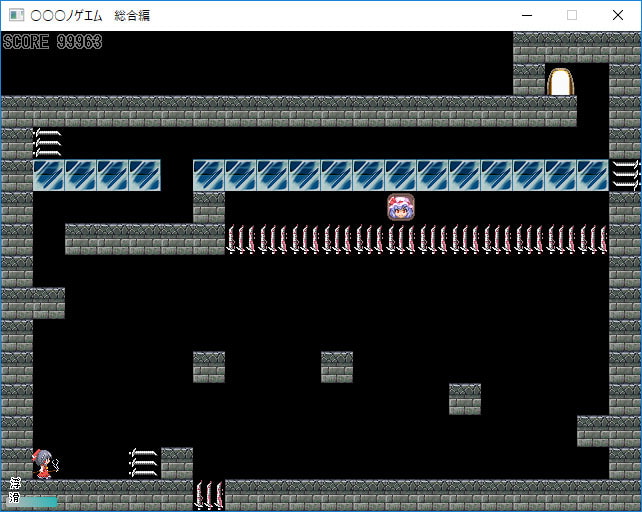642x512 pixels.
Task: Click the 浮 kanji status label
Action: point(15,484)
